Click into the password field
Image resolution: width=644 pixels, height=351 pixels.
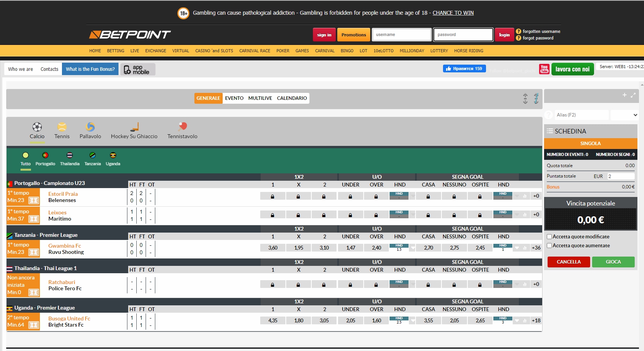pyautogui.click(x=463, y=34)
